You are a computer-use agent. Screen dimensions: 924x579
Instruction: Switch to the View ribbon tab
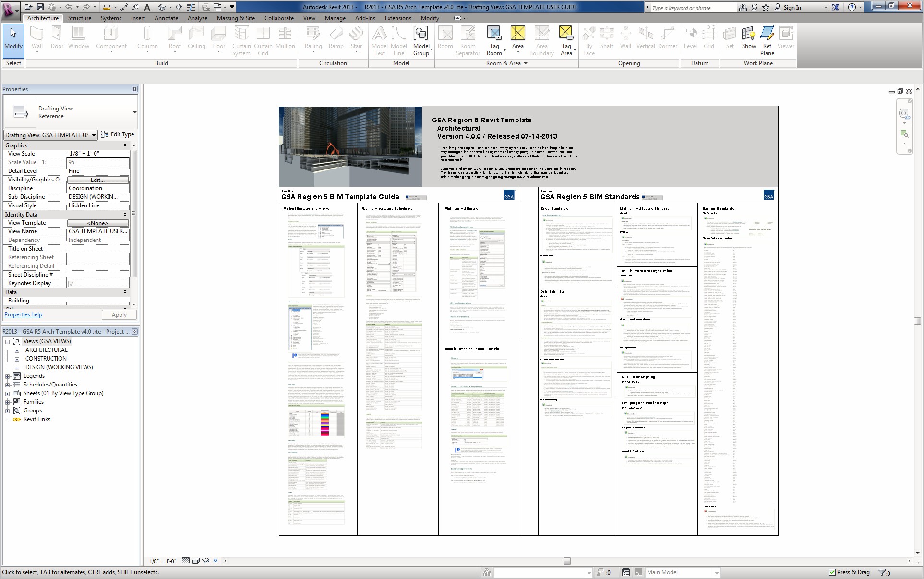coord(309,18)
